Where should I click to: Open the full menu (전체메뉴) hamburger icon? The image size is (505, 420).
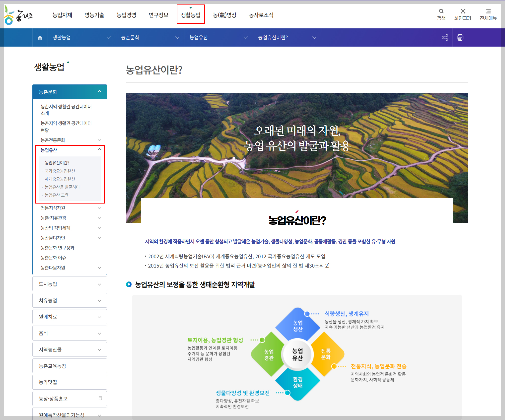pyautogui.click(x=488, y=14)
